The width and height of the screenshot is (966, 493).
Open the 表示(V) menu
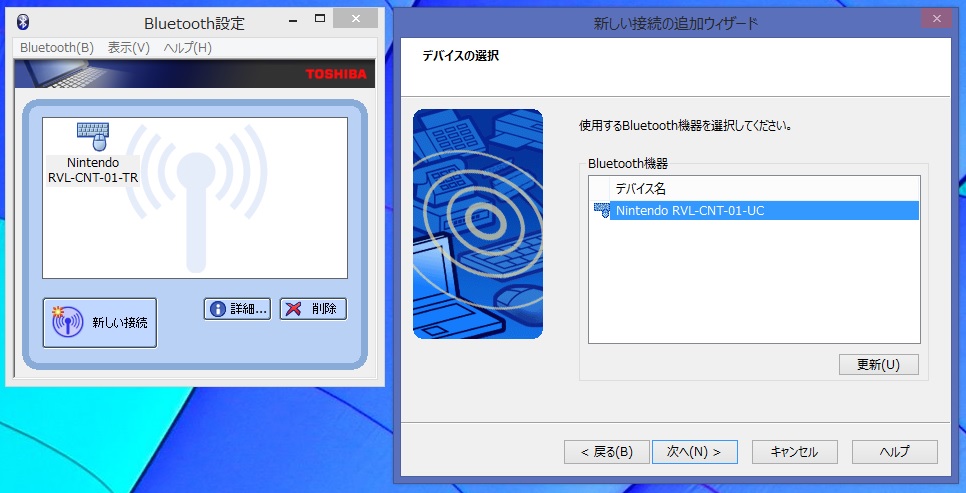pyautogui.click(x=129, y=48)
